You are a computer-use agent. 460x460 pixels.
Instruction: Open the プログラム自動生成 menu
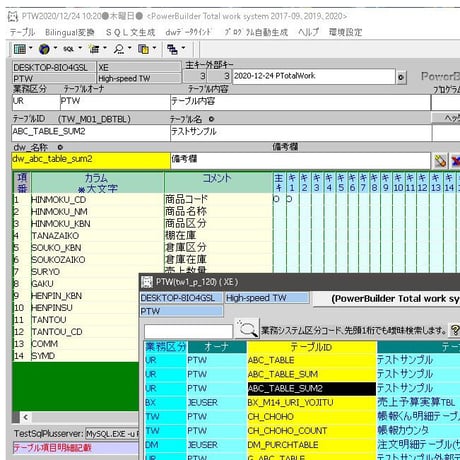coord(256,32)
